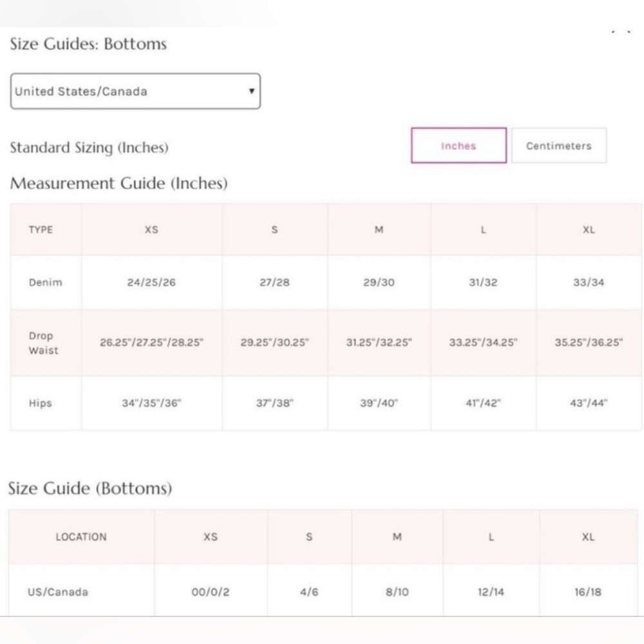Click the Denim 29/30 cell for size M
Viewport: 644px width, 644px height.
(x=379, y=282)
